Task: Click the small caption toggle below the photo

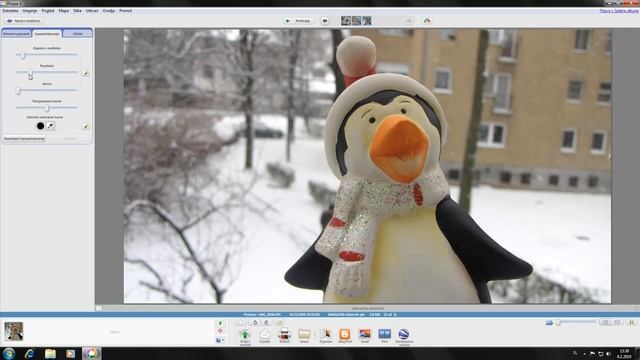Action: click(x=99, y=308)
